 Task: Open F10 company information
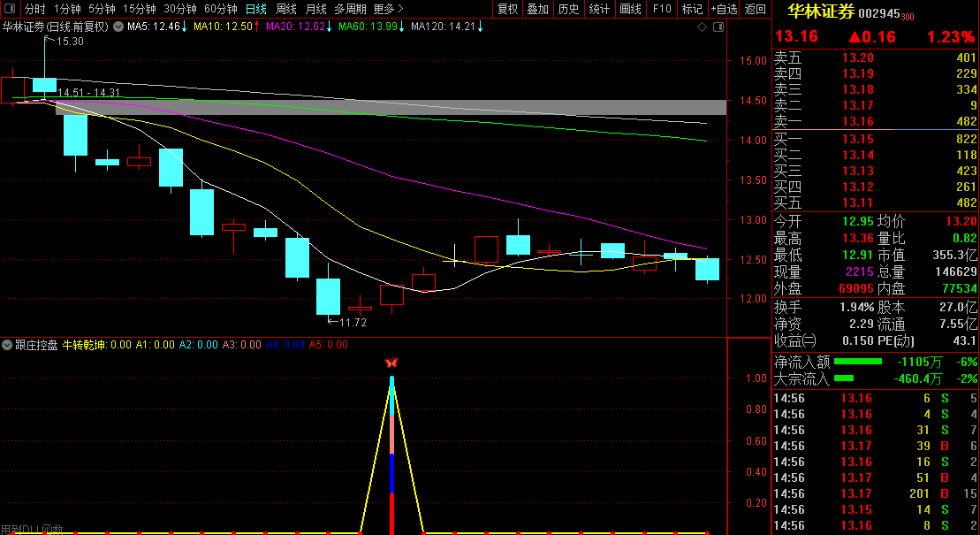coord(661,9)
